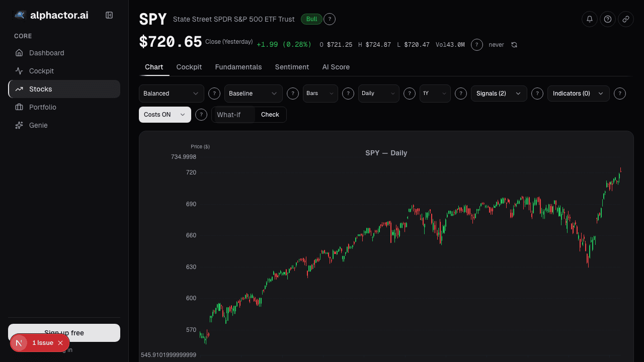Open the Costs ON dropdown

pos(165,115)
